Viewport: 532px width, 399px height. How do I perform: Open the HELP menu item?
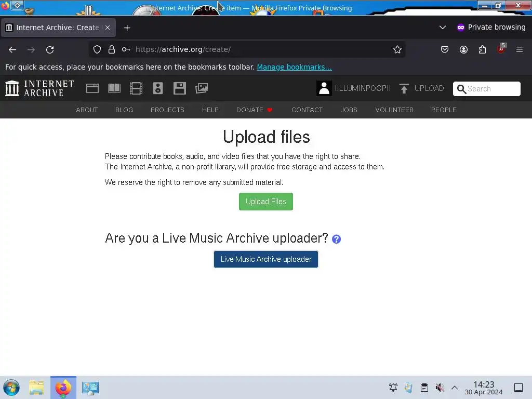pyautogui.click(x=210, y=110)
